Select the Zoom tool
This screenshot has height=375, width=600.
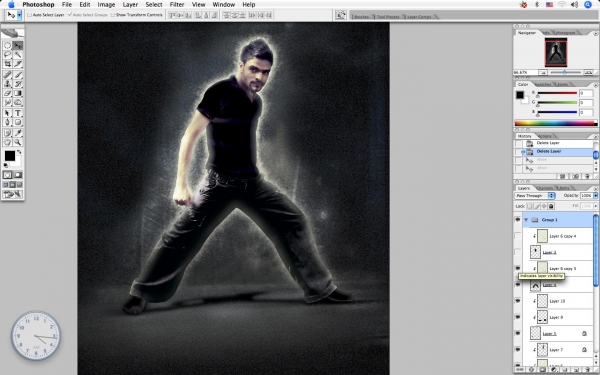[18, 142]
